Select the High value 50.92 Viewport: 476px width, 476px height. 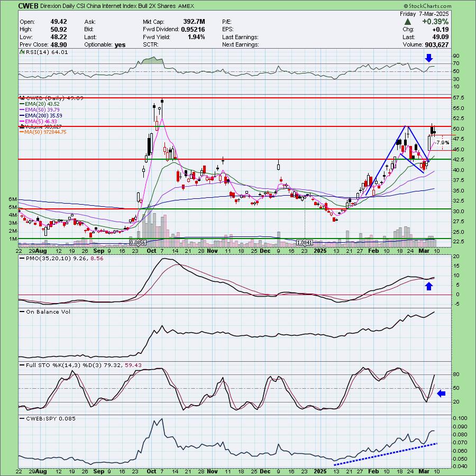pyautogui.click(x=59, y=29)
